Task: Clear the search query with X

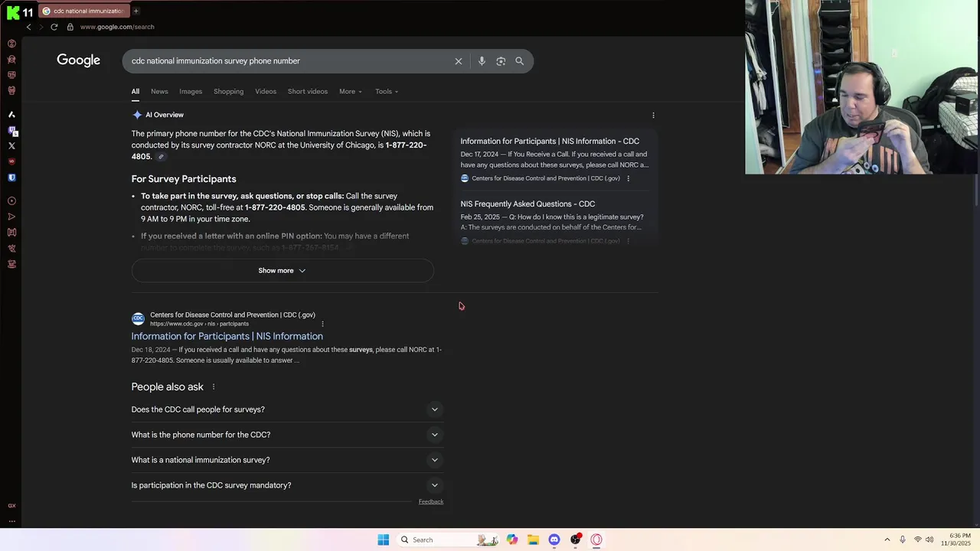Action: pos(459,61)
